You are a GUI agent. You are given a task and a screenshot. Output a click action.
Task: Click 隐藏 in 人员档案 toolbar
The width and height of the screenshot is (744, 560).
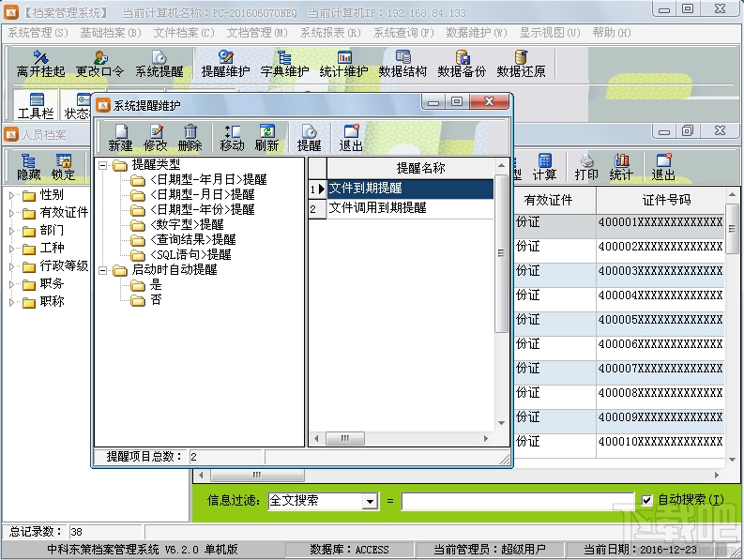coord(28,167)
